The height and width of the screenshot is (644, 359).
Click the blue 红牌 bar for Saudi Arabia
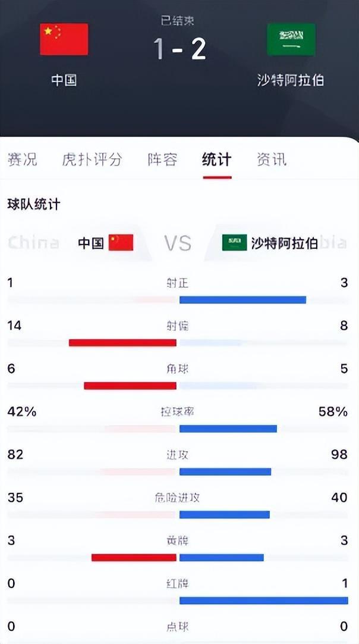click(x=263, y=601)
